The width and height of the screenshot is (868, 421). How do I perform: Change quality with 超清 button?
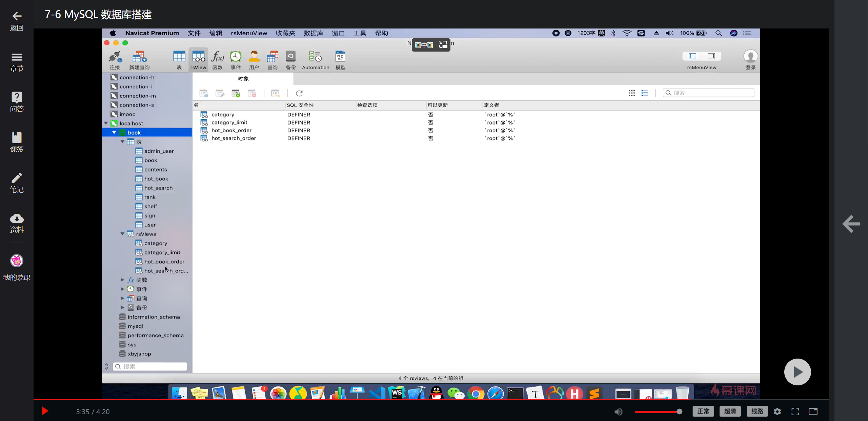pos(730,412)
